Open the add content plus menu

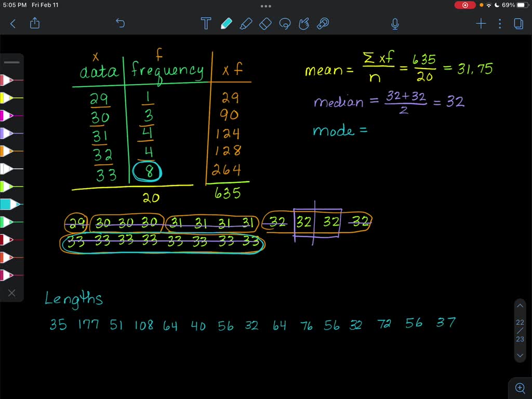pyautogui.click(x=481, y=23)
